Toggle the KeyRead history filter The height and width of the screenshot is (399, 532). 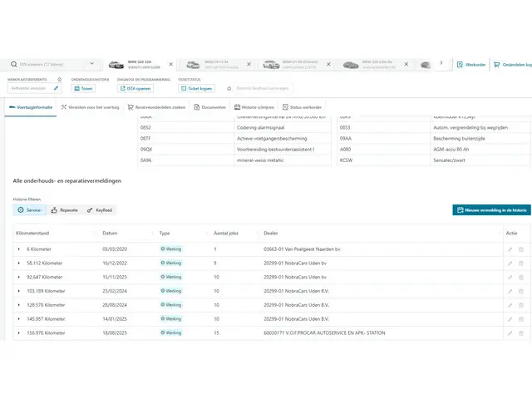click(x=99, y=210)
